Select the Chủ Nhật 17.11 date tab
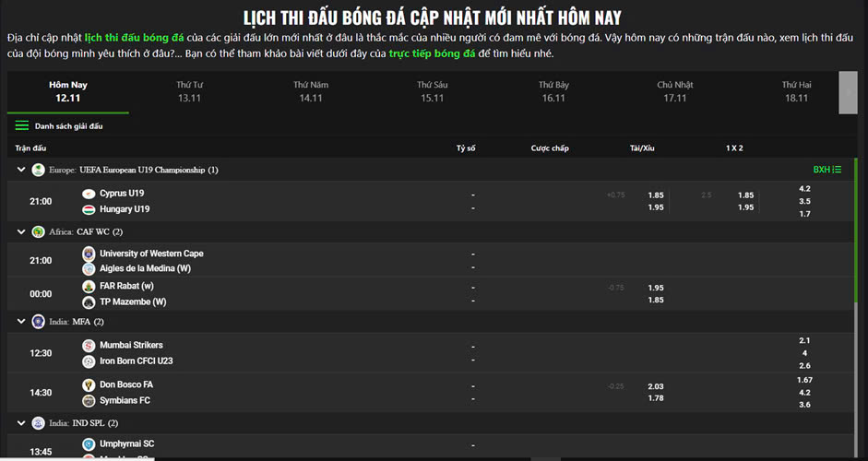The image size is (868, 461). (674, 91)
